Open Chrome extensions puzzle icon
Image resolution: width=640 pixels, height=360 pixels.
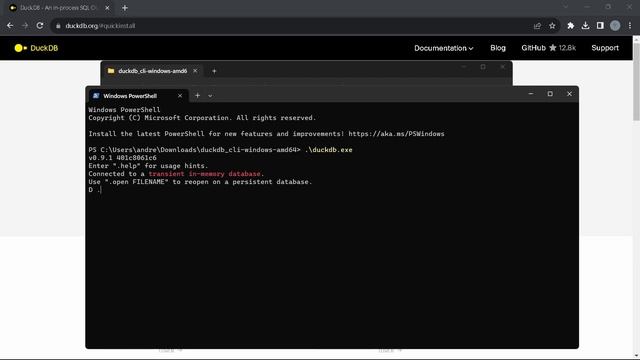tap(571, 26)
